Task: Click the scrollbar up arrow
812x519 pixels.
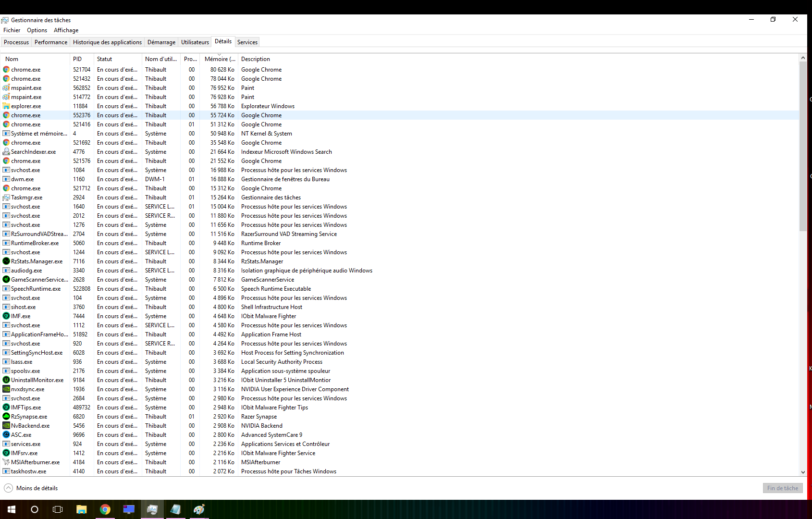Action: coord(803,58)
